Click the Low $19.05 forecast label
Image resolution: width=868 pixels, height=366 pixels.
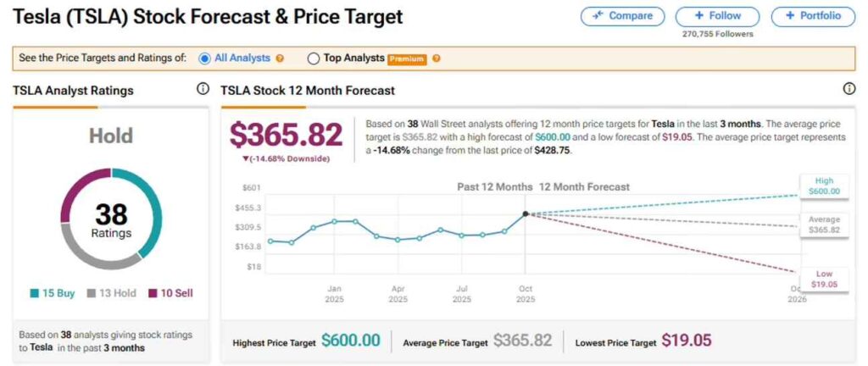click(x=823, y=279)
